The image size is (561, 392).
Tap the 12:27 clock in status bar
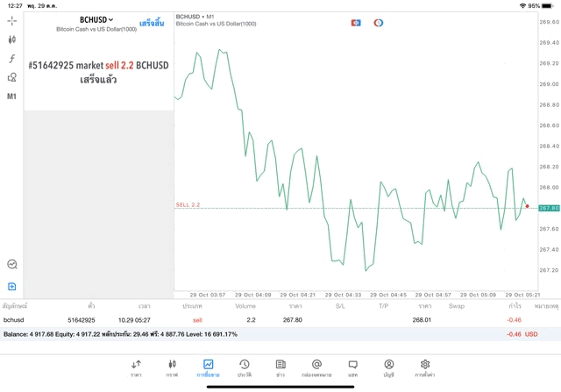click(15, 6)
